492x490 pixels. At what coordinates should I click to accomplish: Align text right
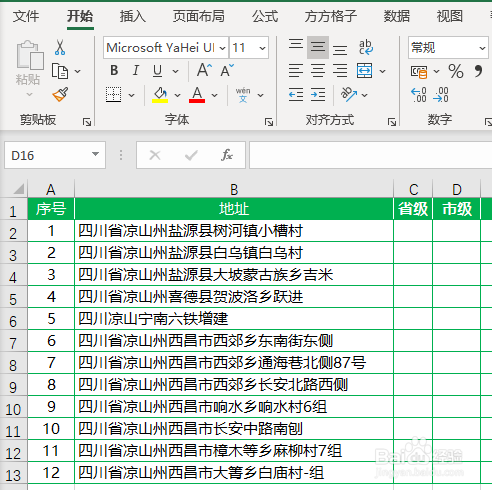point(340,71)
